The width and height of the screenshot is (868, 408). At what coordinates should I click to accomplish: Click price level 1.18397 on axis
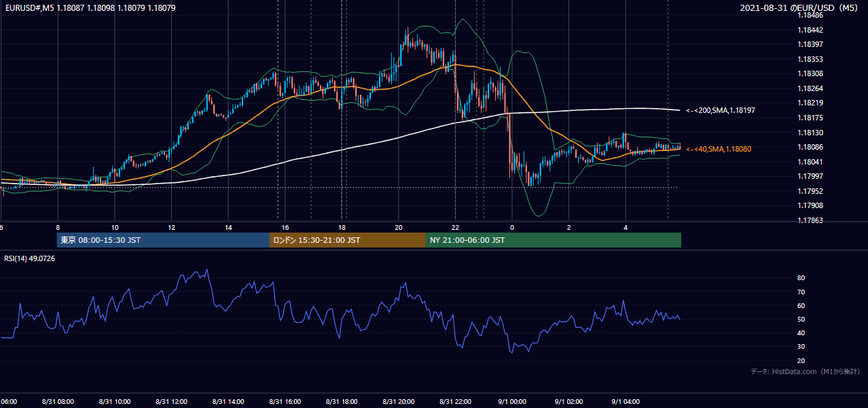coord(810,44)
